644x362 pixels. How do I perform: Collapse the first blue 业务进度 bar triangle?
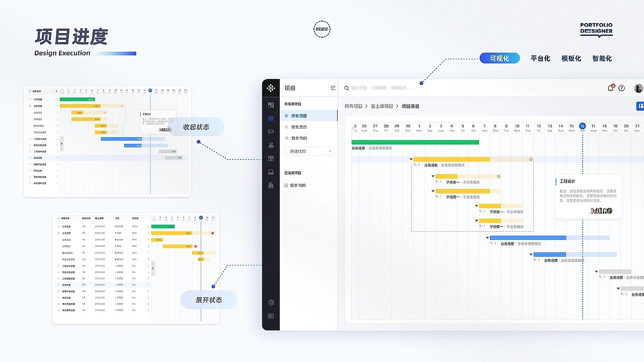(x=488, y=238)
